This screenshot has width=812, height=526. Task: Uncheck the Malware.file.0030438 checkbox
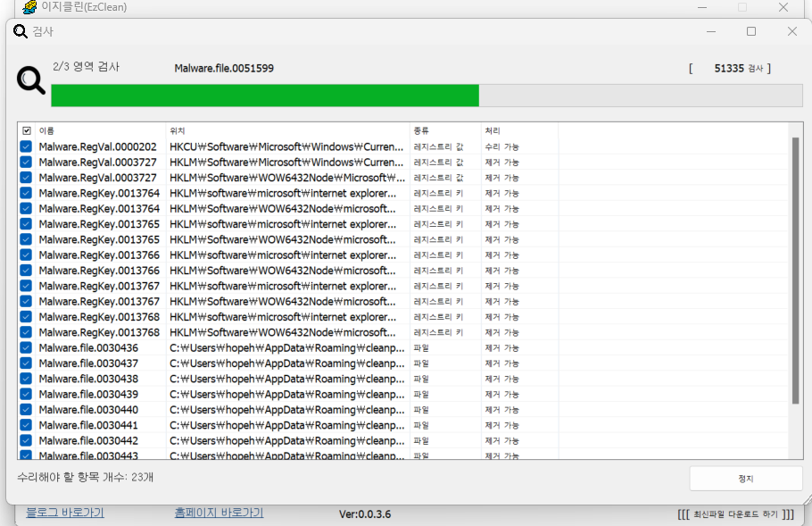point(26,379)
